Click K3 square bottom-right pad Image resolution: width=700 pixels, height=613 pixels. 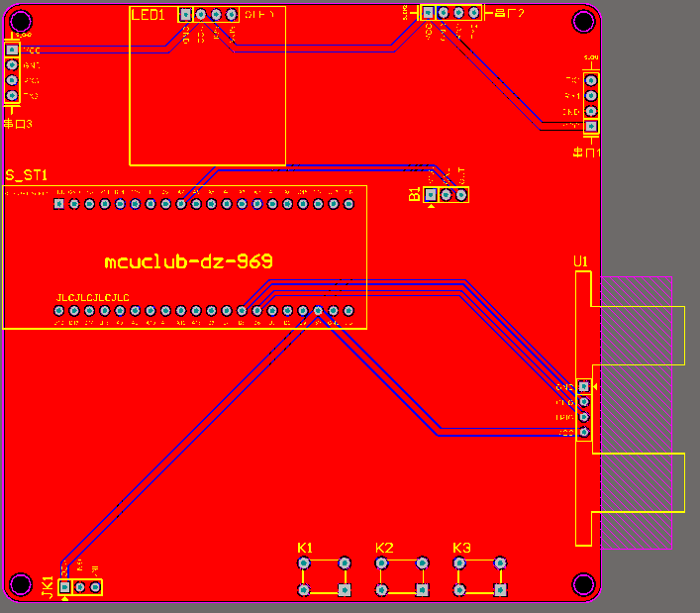500,590
